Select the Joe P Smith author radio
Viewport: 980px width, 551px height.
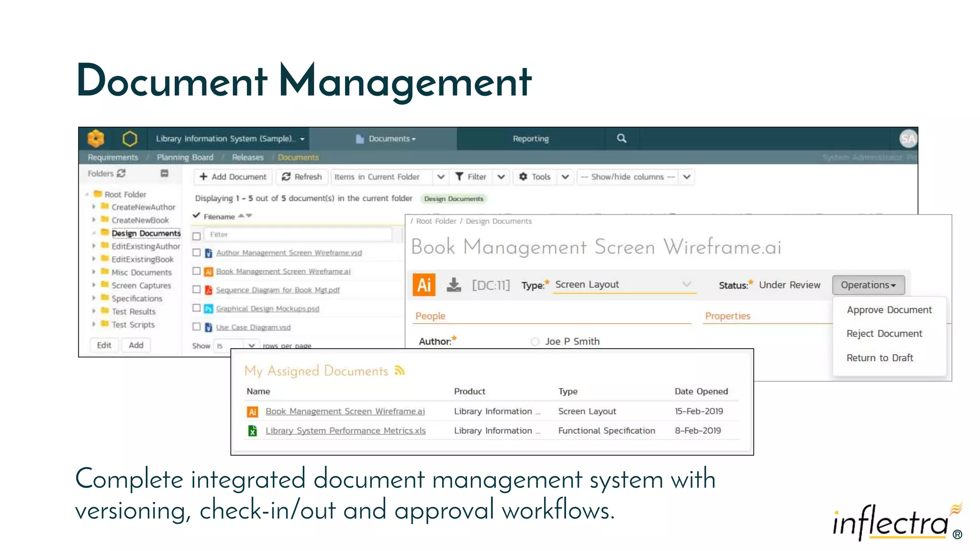(535, 342)
